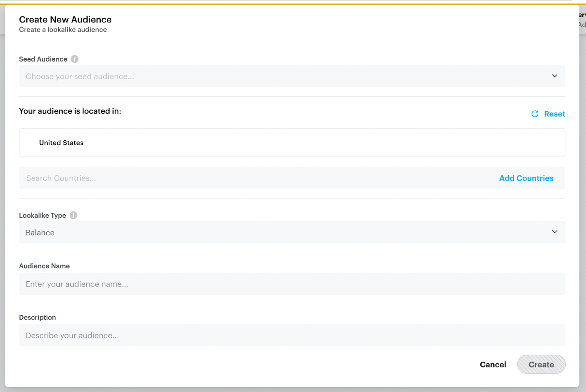Click Add Countries
This screenshot has height=392, width=586.
[526, 178]
